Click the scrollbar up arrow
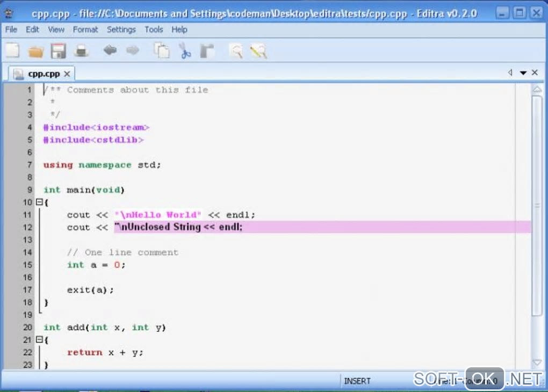 coord(537,90)
